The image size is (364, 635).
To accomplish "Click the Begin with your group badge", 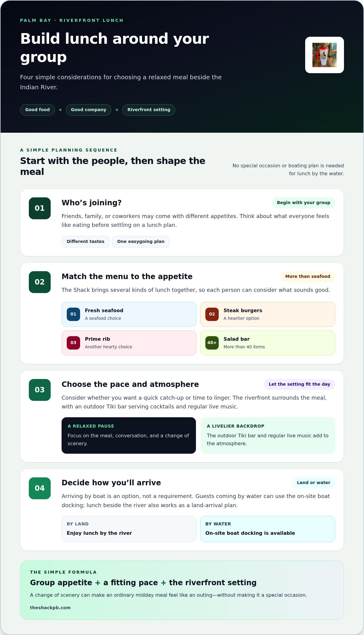I will (x=304, y=203).
